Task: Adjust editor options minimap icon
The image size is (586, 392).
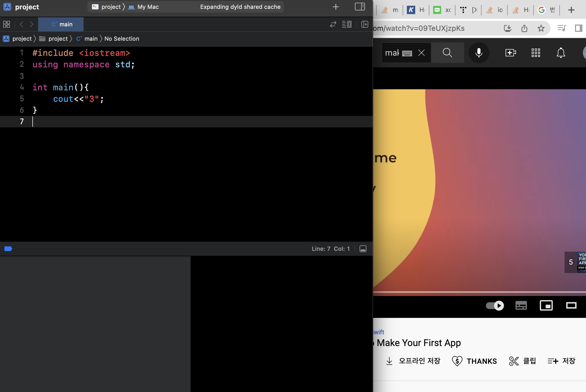Action: pyautogui.click(x=347, y=25)
